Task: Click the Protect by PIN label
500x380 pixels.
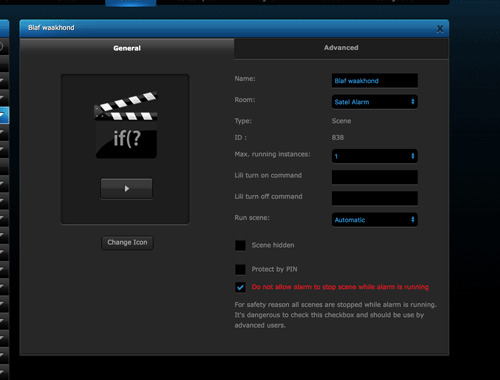Action: (274, 269)
